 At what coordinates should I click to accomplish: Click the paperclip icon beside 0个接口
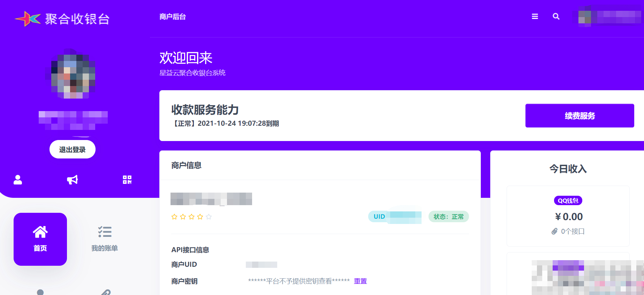[x=554, y=231]
